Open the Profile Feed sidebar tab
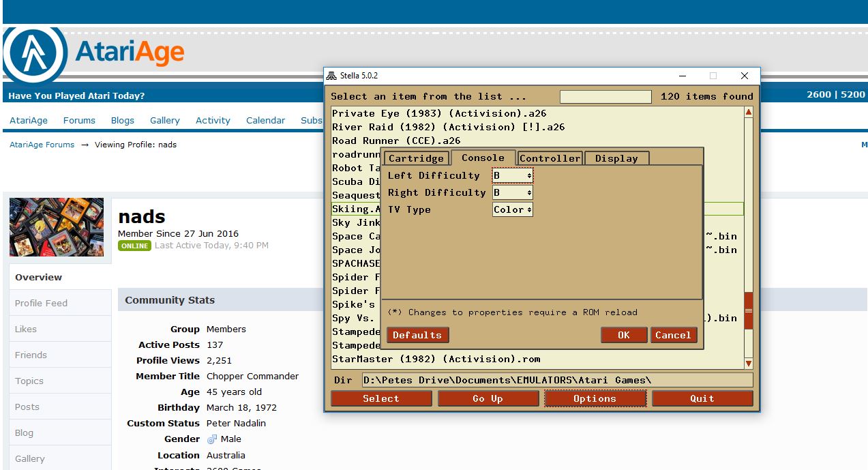The width and height of the screenshot is (868, 470). pos(60,303)
